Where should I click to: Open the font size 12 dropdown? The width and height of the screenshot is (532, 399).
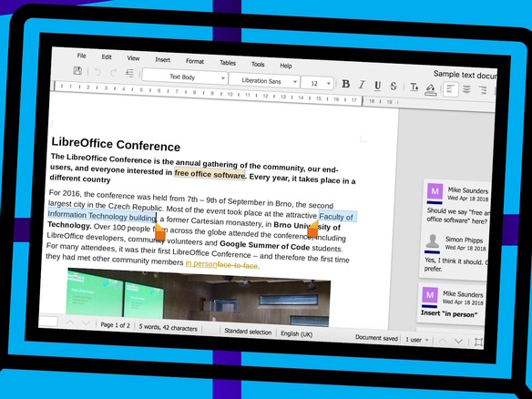317,84
